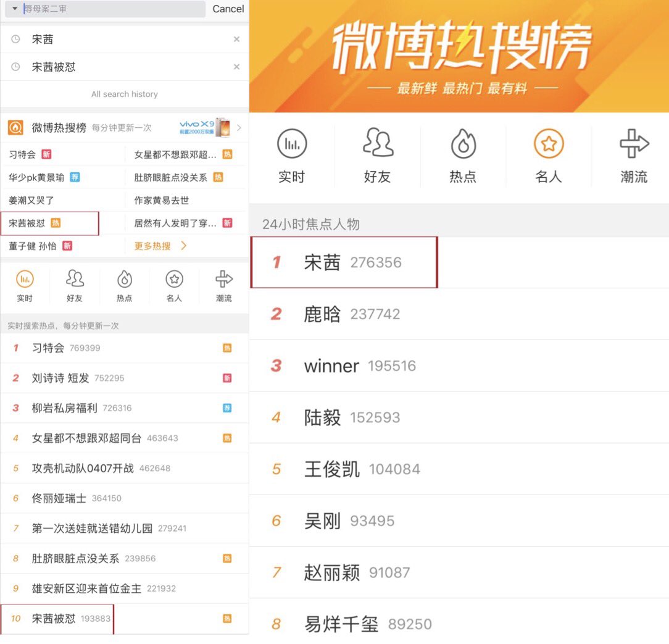This screenshot has height=644, width=669.
Task: Open rank 6 topic 佟丽娅瑞士
Action: coord(124,498)
